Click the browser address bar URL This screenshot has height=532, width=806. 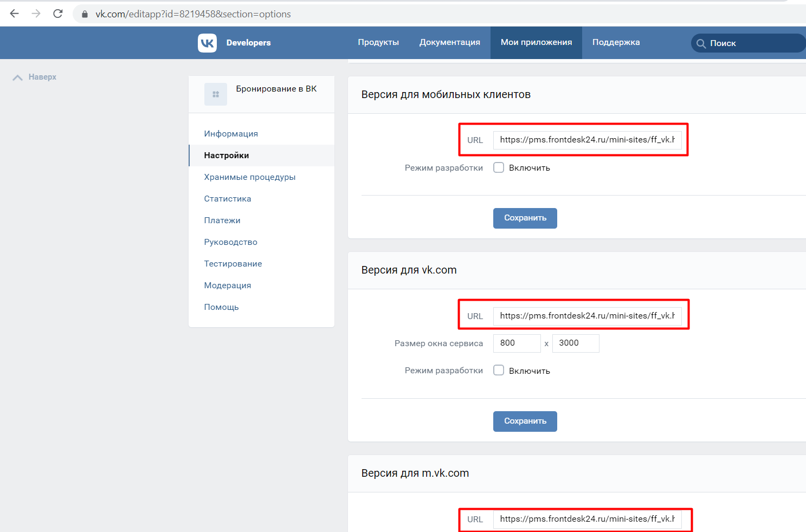(193, 14)
